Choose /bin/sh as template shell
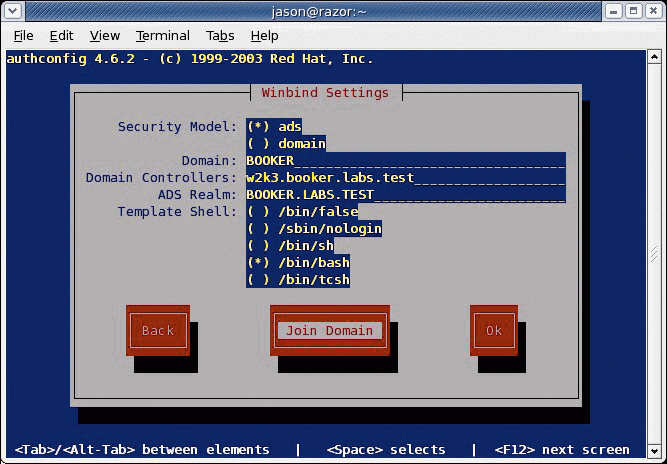The height and width of the screenshot is (464, 667). (x=290, y=246)
